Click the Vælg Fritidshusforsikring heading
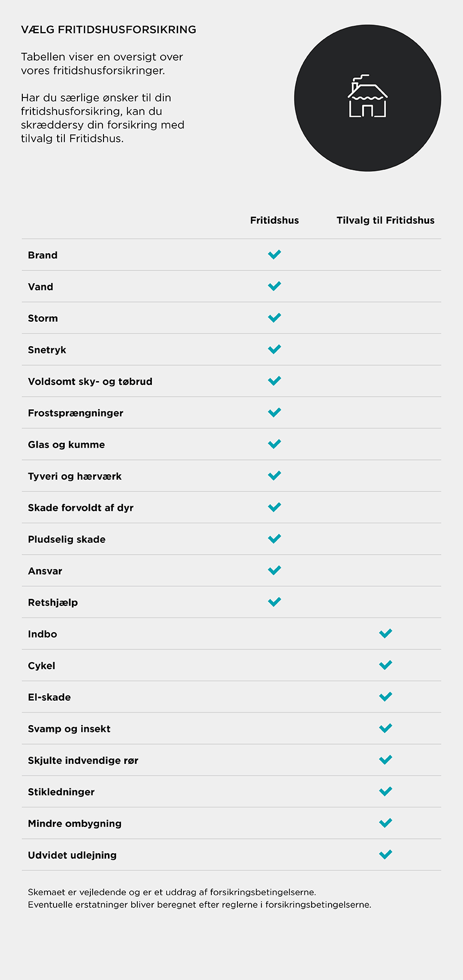Screen dimensions: 463x980 108,30
